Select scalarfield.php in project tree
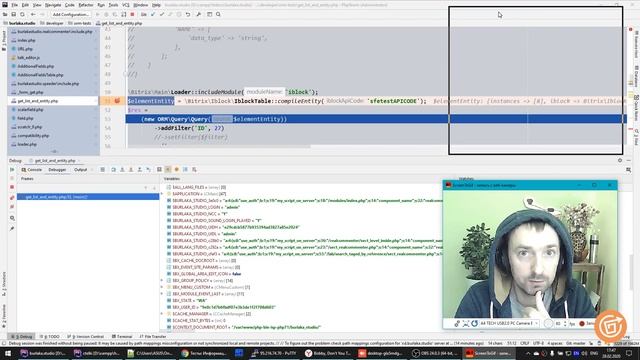 tap(30, 109)
